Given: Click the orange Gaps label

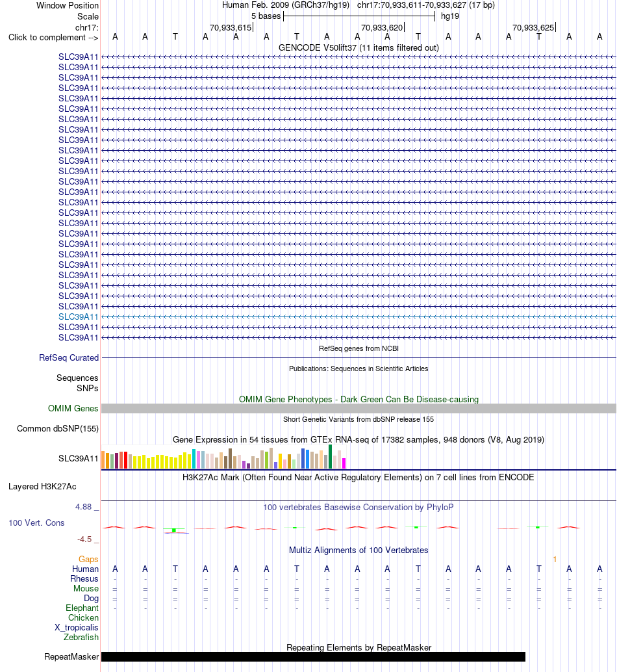Looking at the screenshot, I should [88, 560].
